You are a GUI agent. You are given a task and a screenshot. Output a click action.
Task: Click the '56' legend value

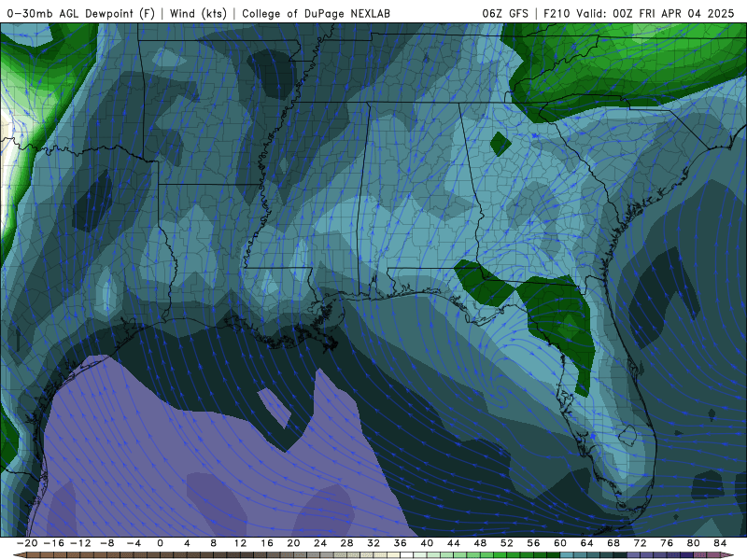click(x=533, y=543)
